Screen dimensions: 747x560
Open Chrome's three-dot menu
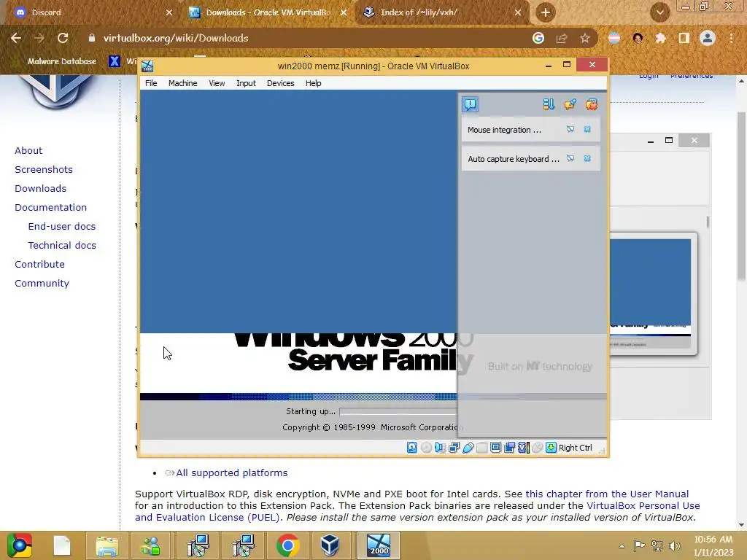coord(731,38)
